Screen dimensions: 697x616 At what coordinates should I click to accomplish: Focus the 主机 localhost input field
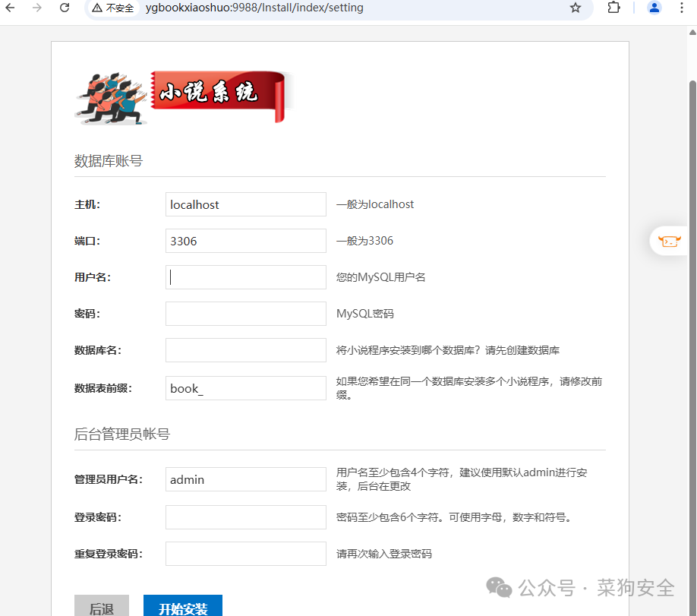pyautogui.click(x=246, y=204)
